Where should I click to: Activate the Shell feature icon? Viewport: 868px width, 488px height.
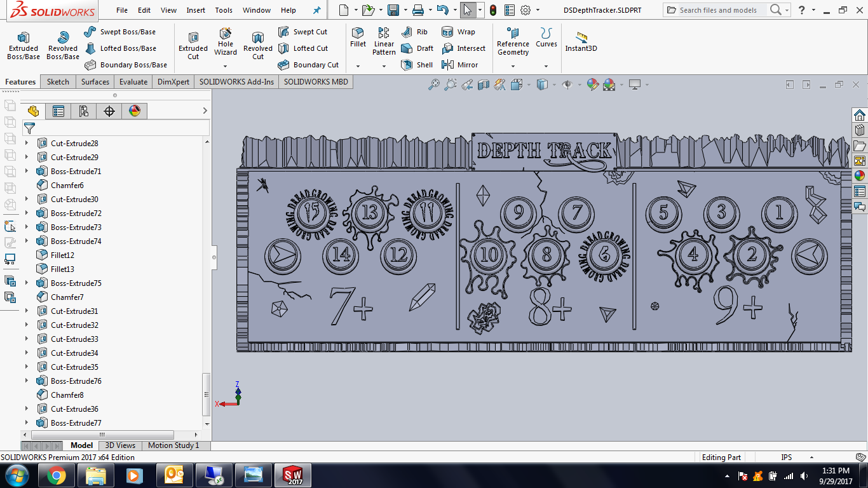[x=417, y=65]
